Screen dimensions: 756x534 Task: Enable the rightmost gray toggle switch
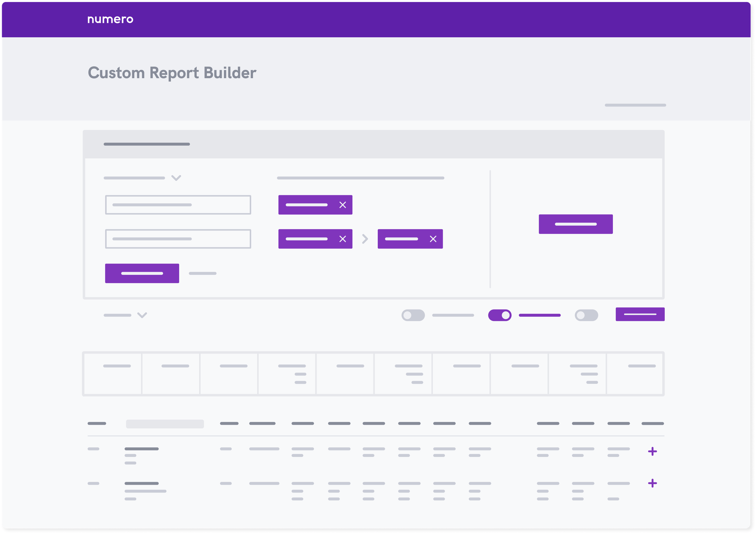(586, 315)
